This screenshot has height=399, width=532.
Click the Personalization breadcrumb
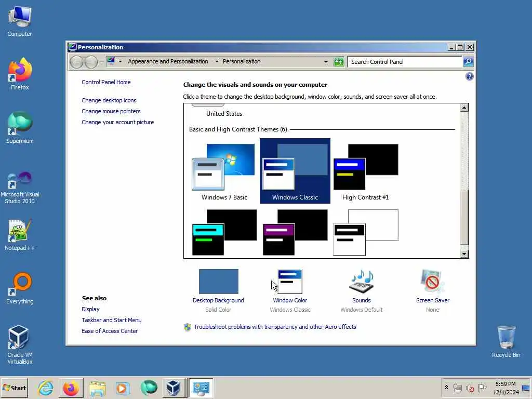tap(242, 61)
